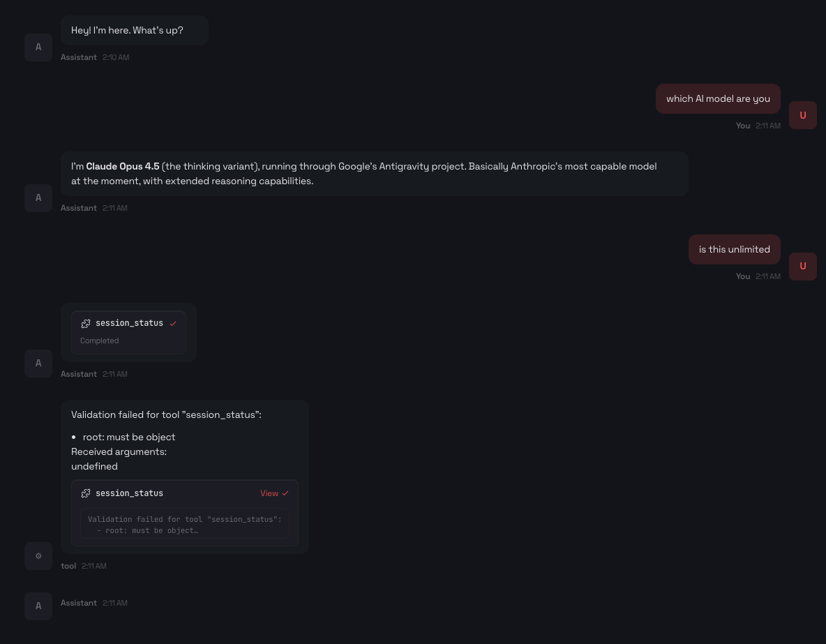
Task: Click the topmost Assistant avatar icon
Action: click(38, 47)
